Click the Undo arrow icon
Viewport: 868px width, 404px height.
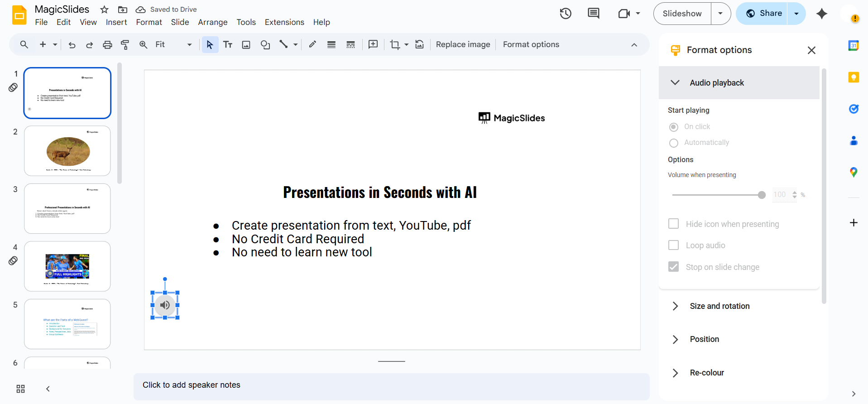[72, 45]
